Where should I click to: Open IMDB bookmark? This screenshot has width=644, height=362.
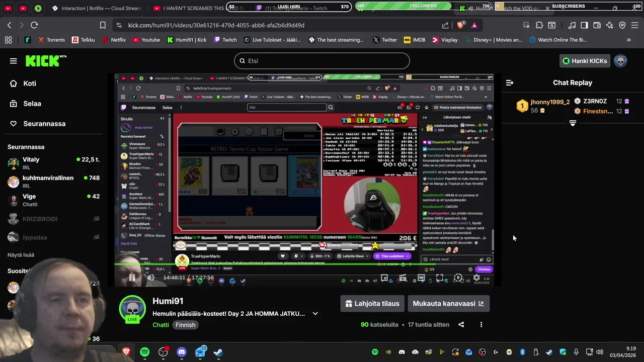415,40
